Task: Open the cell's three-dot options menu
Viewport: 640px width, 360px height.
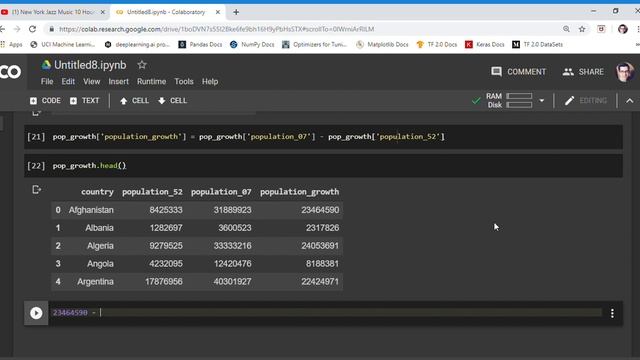Action: pyautogui.click(x=612, y=313)
